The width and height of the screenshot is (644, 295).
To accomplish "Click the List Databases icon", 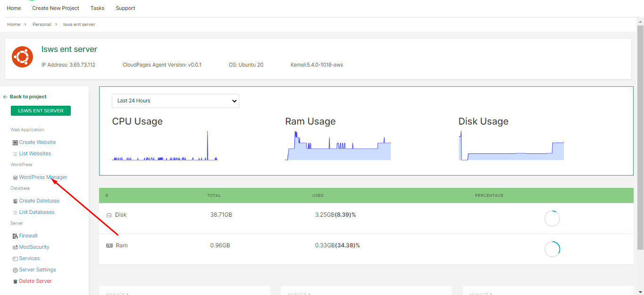I will pos(15,212).
